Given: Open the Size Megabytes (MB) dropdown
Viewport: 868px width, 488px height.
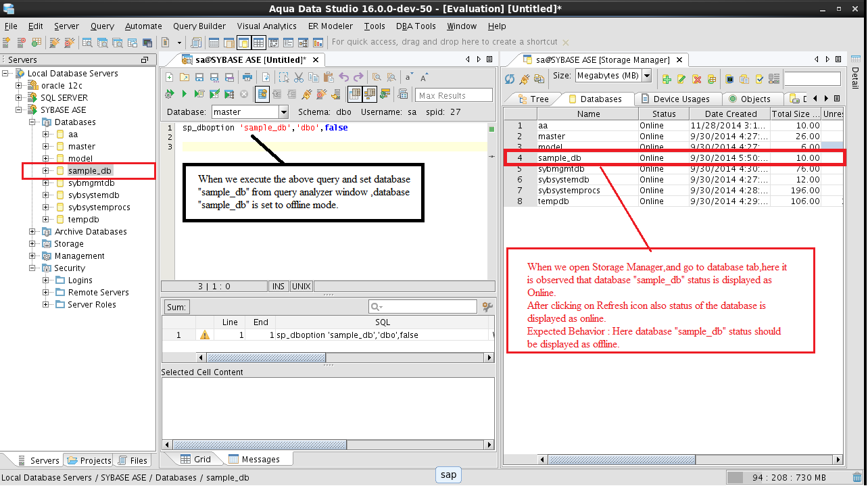Looking at the screenshot, I should click(646, 76).
